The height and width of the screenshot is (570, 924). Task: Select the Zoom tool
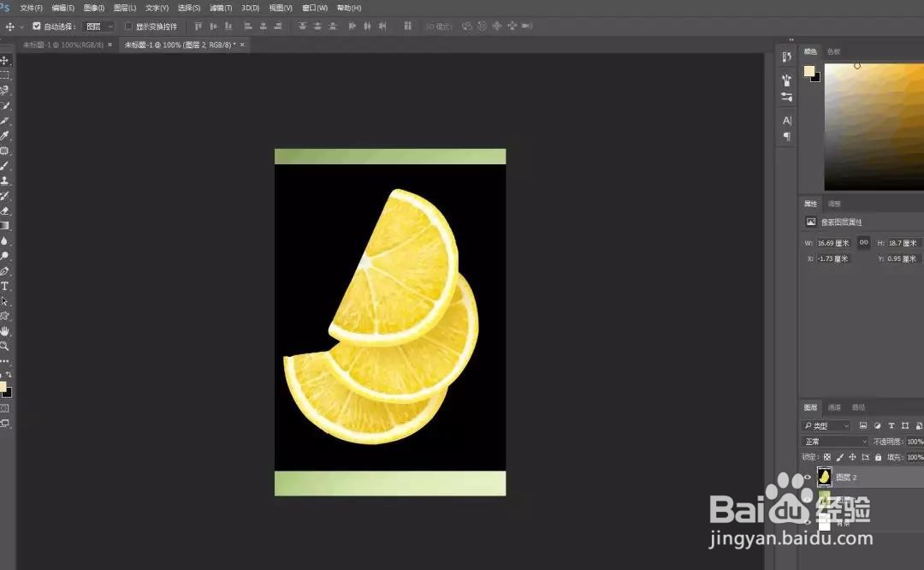pyautogui.click(x=5, y=346)
